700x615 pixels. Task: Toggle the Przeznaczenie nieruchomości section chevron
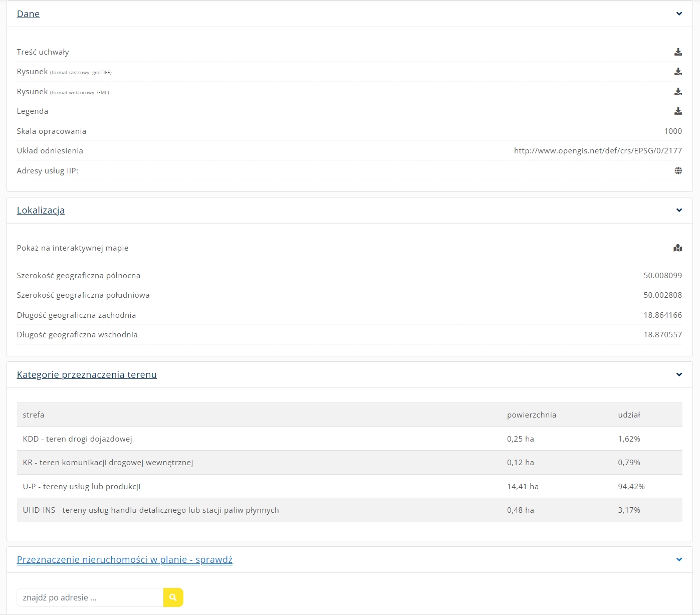click(679, 560)
